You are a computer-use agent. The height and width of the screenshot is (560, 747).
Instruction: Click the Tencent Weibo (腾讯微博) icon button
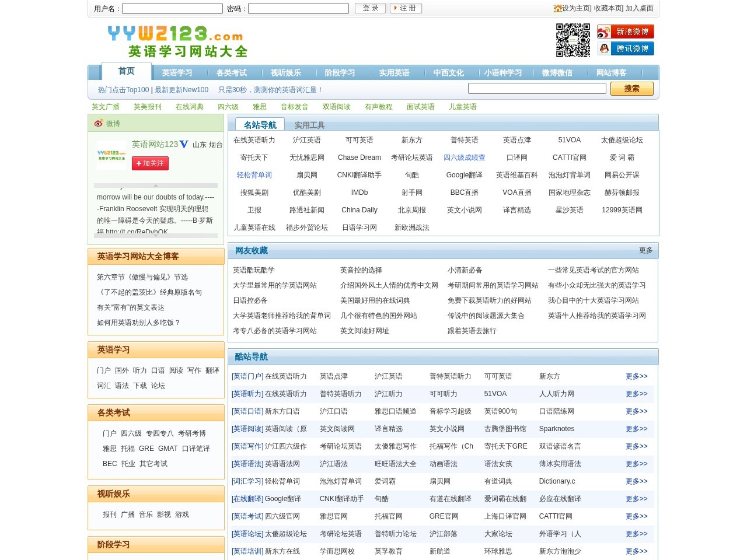point(625,48)
